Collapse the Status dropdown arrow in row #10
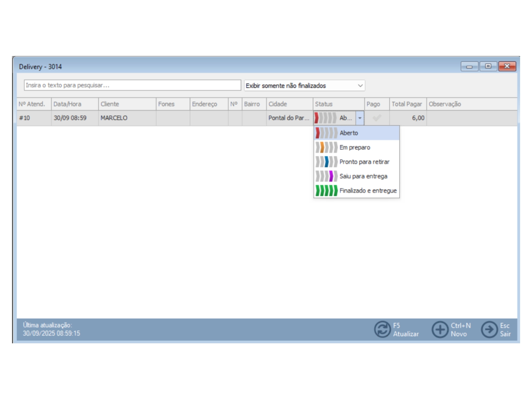 coord(360,118)
